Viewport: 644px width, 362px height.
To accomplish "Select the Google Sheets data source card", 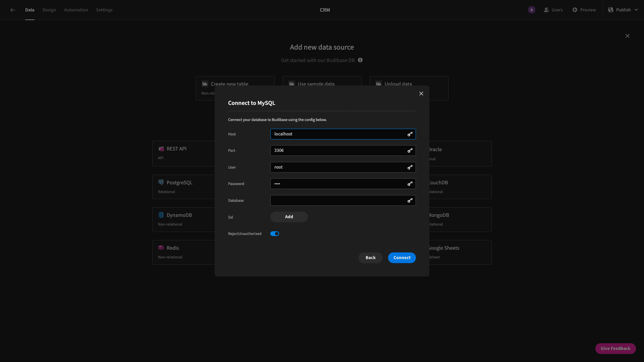I will pos(460,252).
